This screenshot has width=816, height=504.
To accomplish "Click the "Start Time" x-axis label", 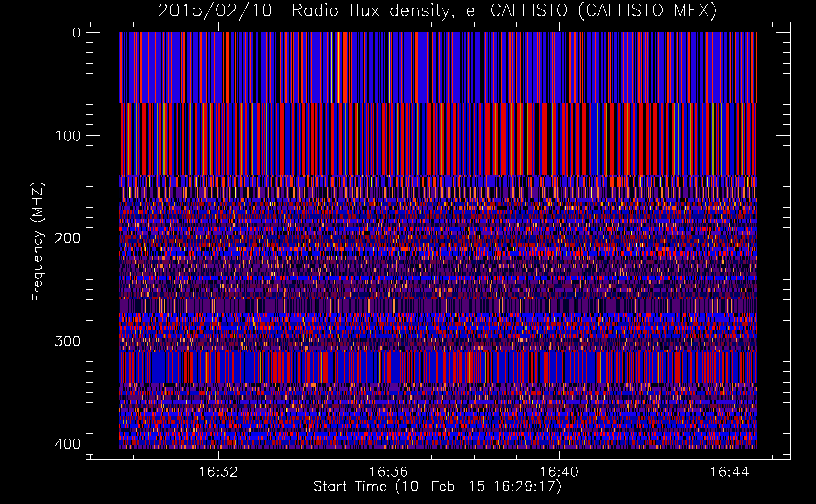I will (350, 487).
